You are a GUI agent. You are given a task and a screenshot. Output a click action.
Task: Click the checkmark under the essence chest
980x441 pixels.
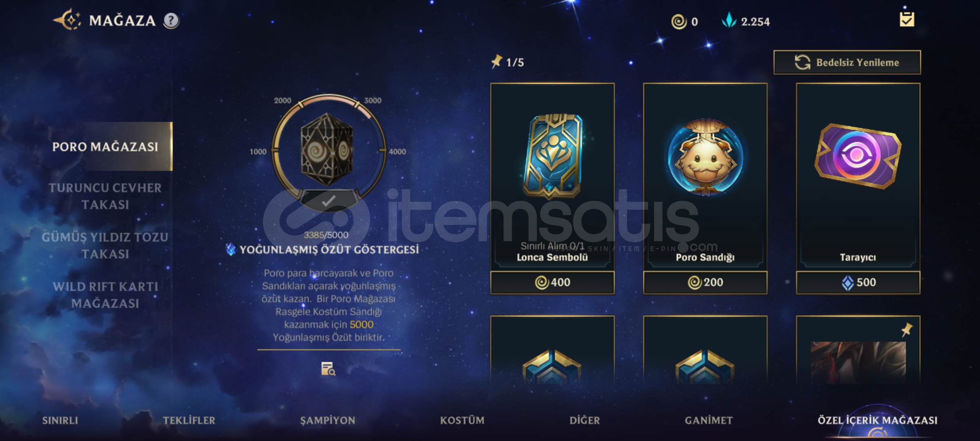point(328,200)
